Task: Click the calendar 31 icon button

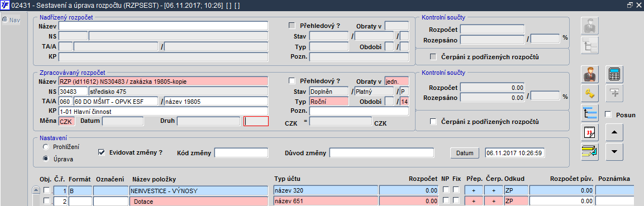Action: point(590,132)
